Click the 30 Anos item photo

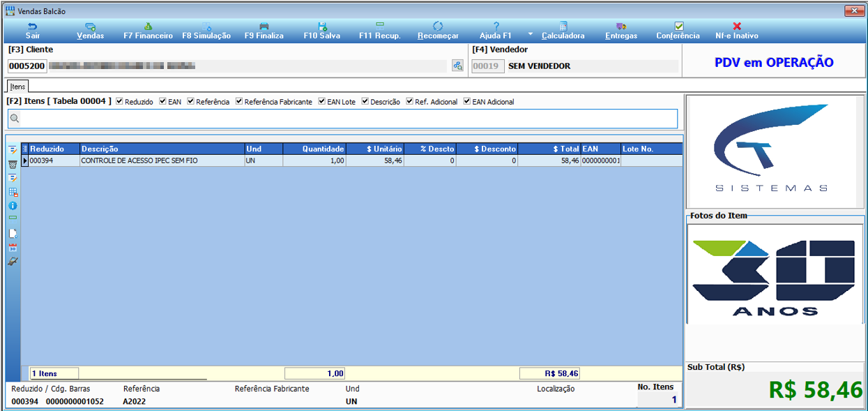[775, 274]
